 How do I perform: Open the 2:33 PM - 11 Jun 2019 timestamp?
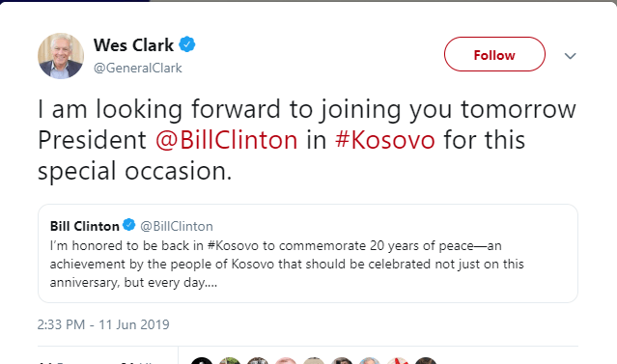(x=103, y=324)
